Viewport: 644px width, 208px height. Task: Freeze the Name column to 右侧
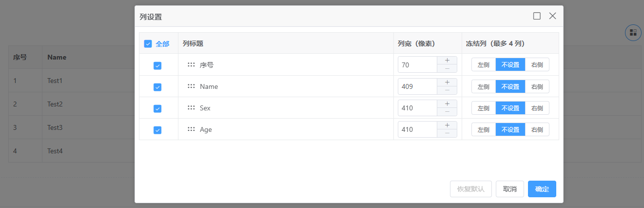537,86
